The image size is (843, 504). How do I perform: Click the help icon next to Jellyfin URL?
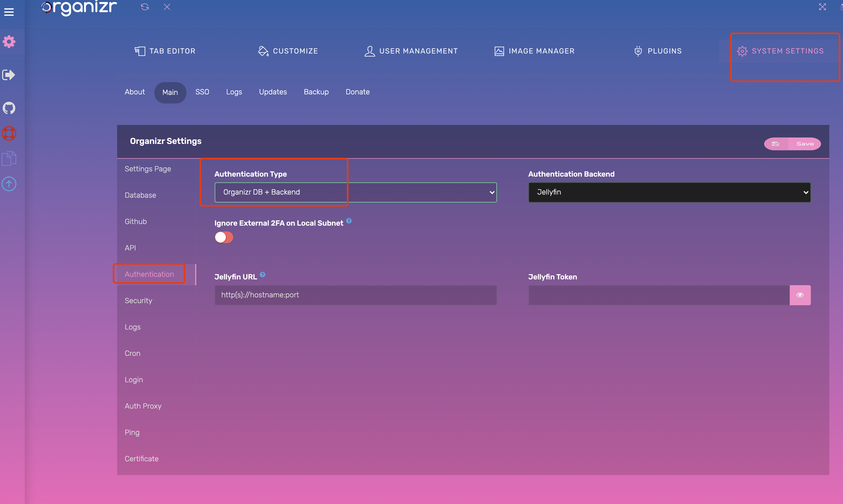tap(262, 275)
